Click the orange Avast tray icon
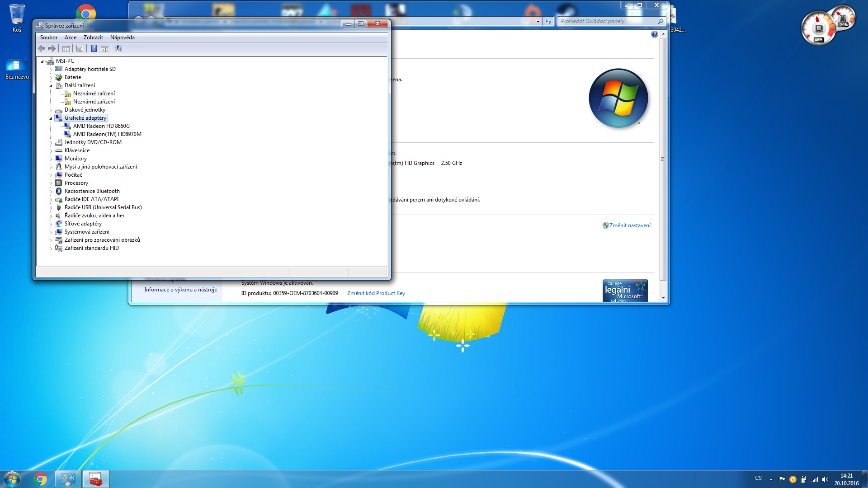 793,479
